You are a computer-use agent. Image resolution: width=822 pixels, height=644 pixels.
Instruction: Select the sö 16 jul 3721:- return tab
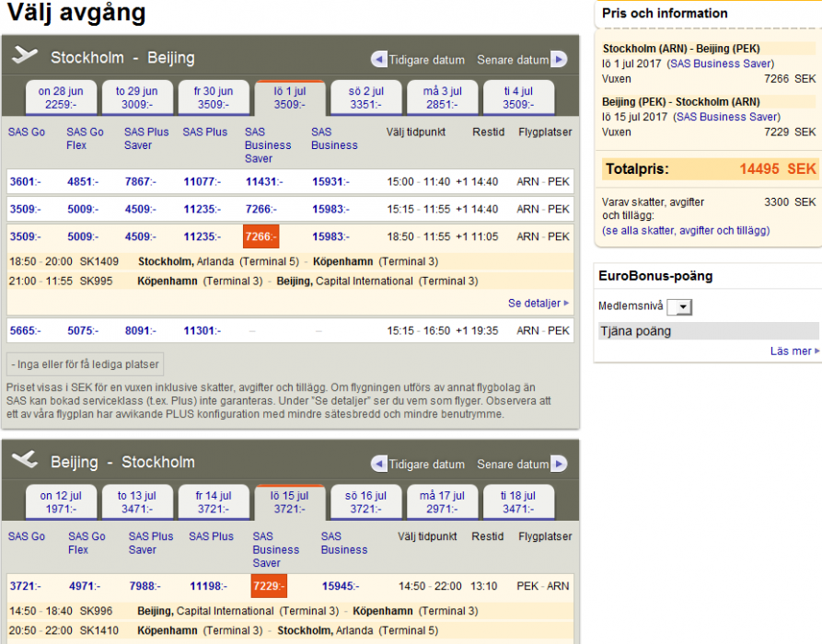coord(366,502)
